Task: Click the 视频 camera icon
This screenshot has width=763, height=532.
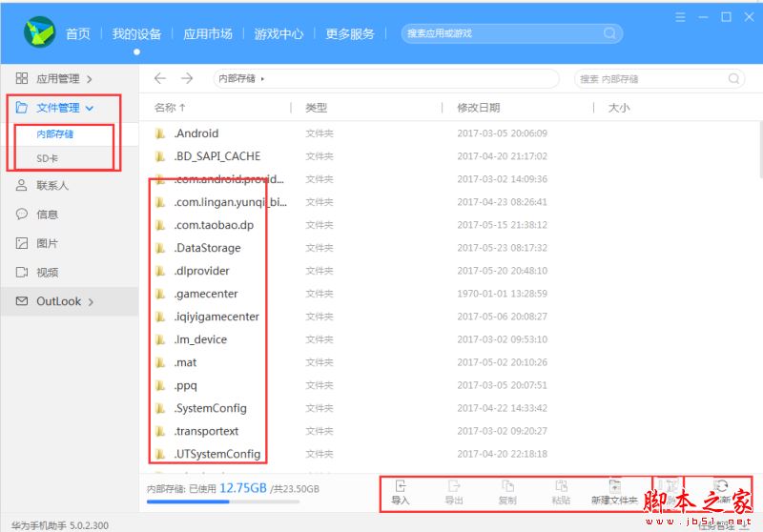Action: click(x=21, y=273)
